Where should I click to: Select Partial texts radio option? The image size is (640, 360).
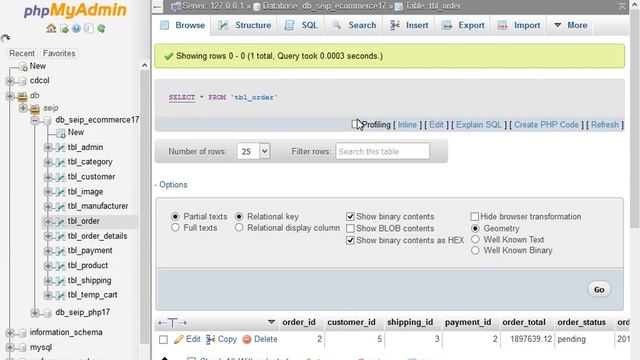pyautogui.click(x=175, y=216)
